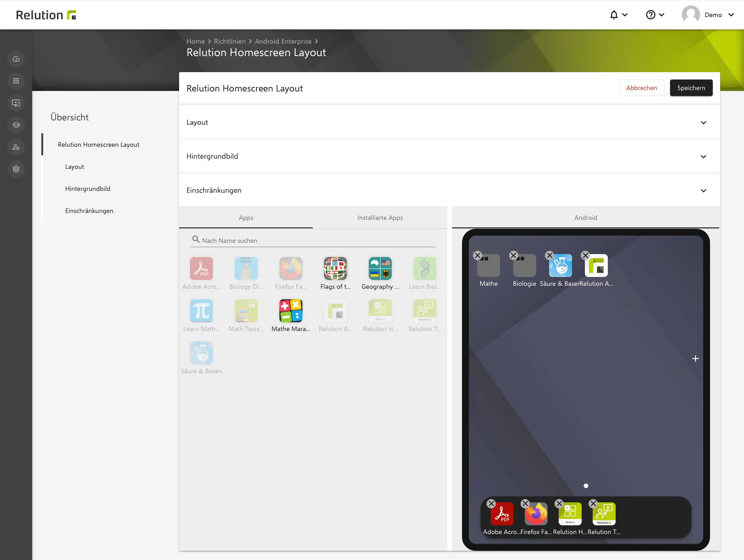This screenshot has width=744, height=560.
Task: Click the homescreen page indicator dot
Action: (x=586, y=486)
